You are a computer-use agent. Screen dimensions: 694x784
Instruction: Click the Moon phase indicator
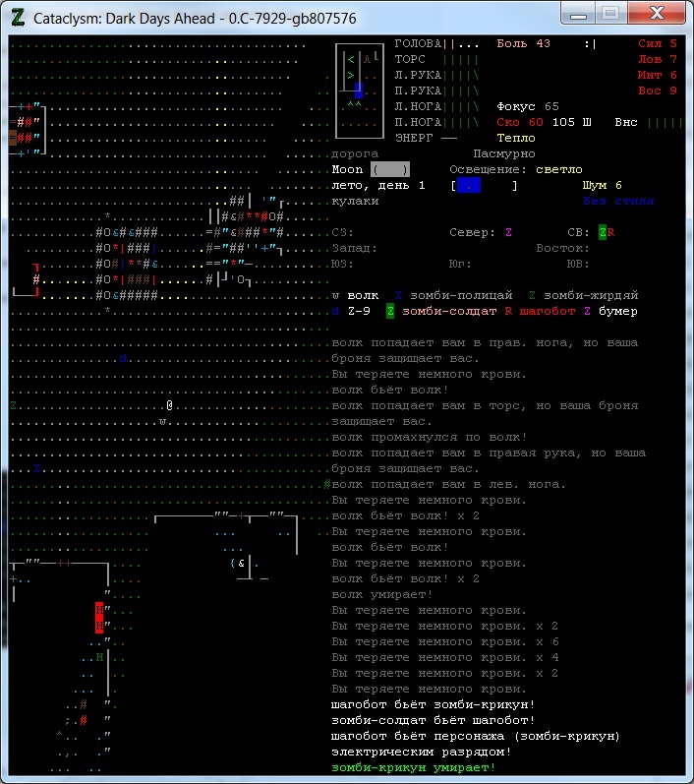pos(389,169)
